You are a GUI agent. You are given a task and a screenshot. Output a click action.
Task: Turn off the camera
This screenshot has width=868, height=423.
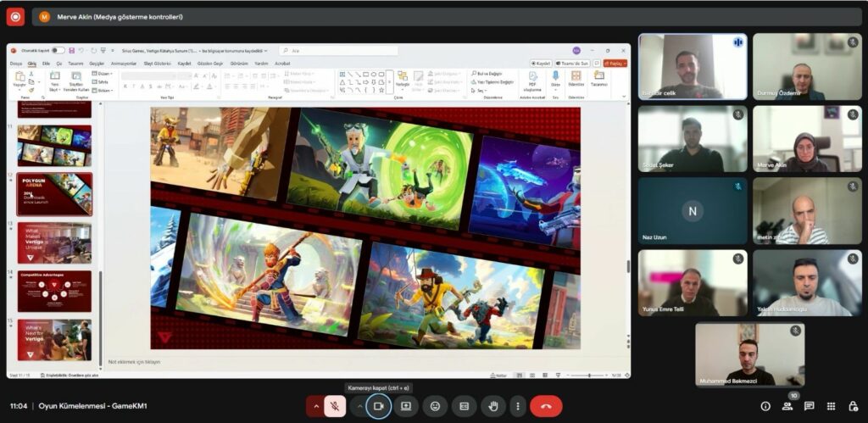(379, 406)
